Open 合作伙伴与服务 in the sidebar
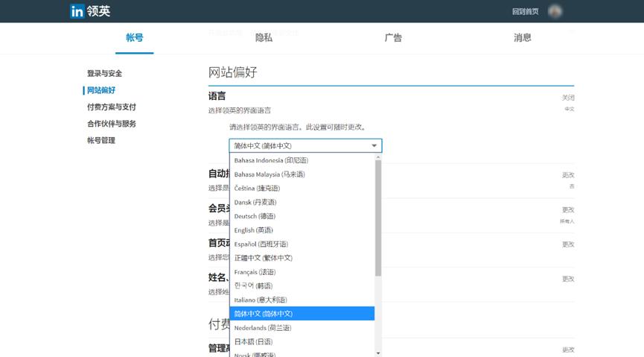 click(x=111, y=124)
